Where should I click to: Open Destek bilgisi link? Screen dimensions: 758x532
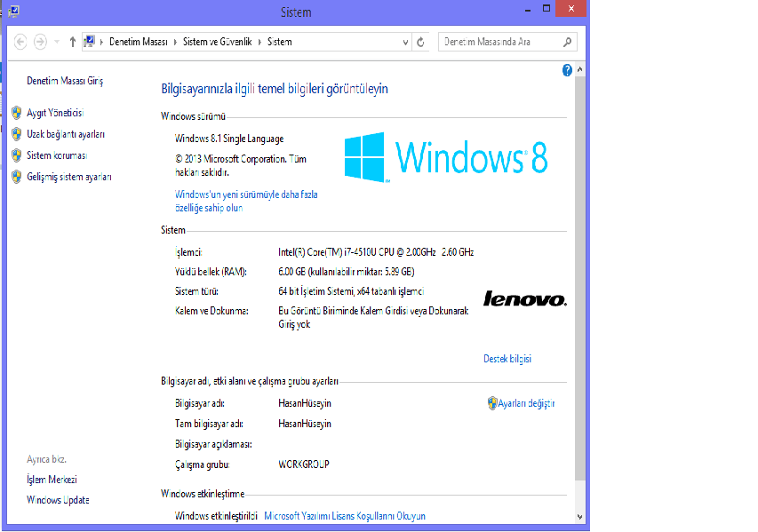pos(507,359)
